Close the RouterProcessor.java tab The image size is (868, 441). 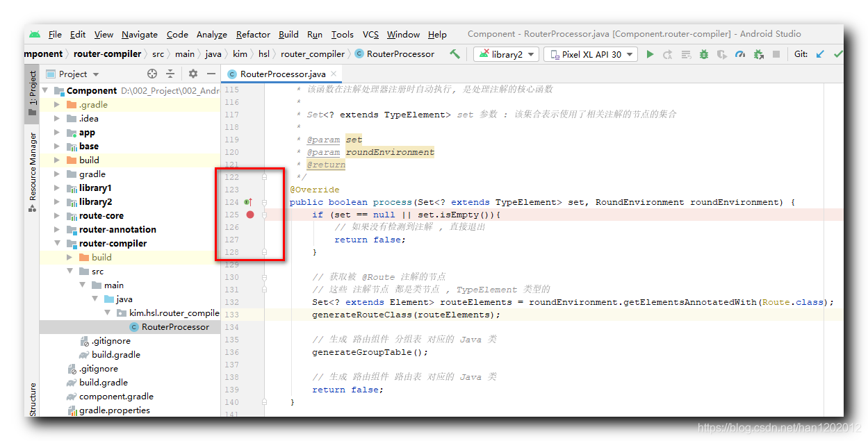(x=334, y=73)
